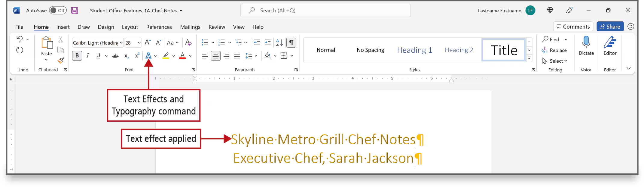The image size is (644, 187).
Task: Click the Save icon in title bar
Action: pyautogui.click(x=74, y=11)
